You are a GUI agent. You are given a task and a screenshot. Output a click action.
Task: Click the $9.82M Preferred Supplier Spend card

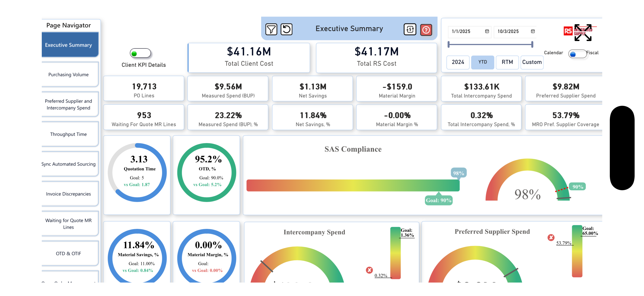pyautogui.click(x=564, y=89)
